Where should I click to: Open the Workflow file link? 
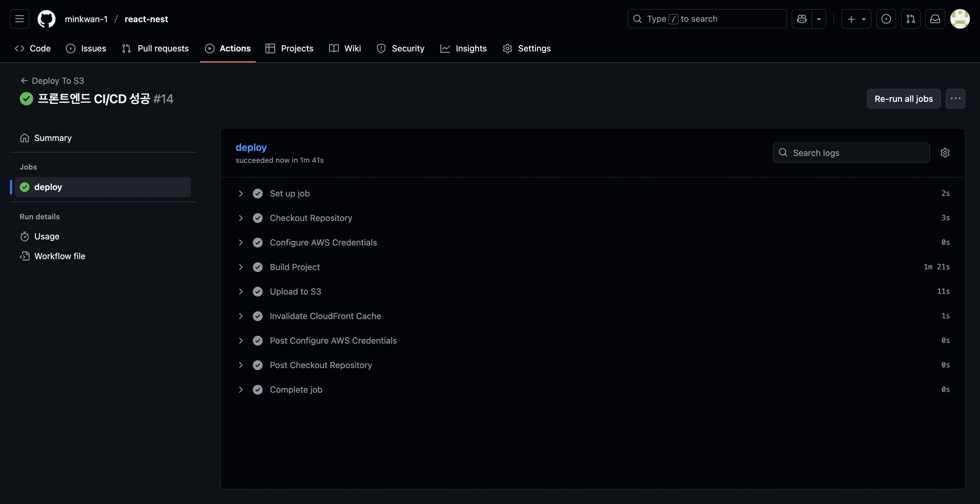point(60,256)
